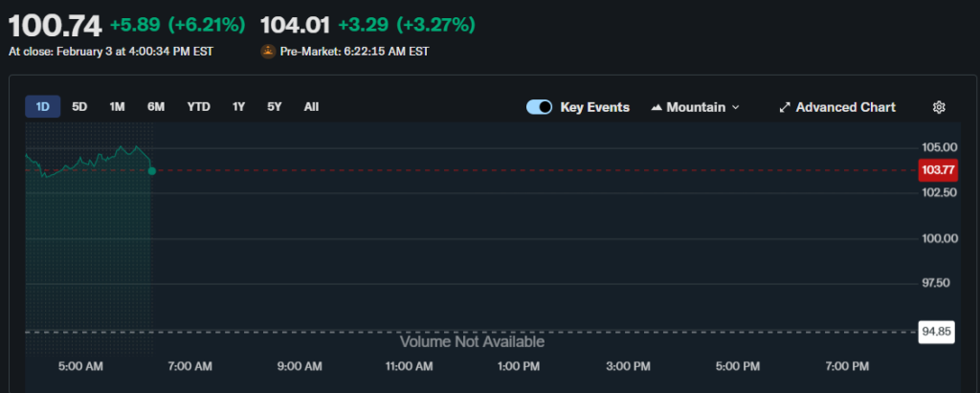Select the 1D time range tab
This screenshot has width=980, height=393.
42,107
